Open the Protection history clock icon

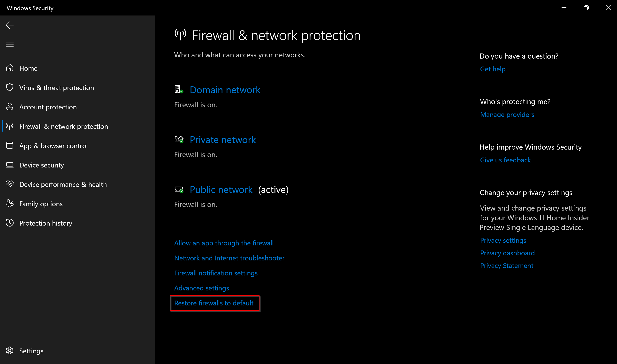coord(10,223)
